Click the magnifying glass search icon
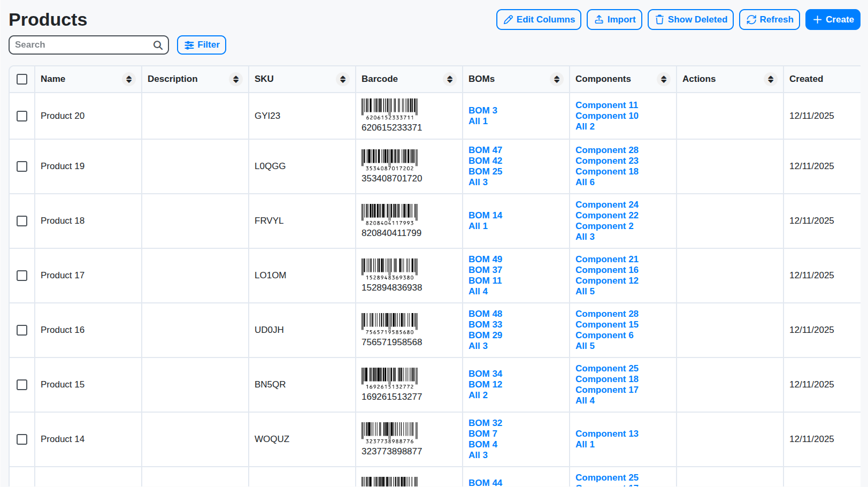The width and height of the screenshot is (868, 487). click(x=157, y=45)
